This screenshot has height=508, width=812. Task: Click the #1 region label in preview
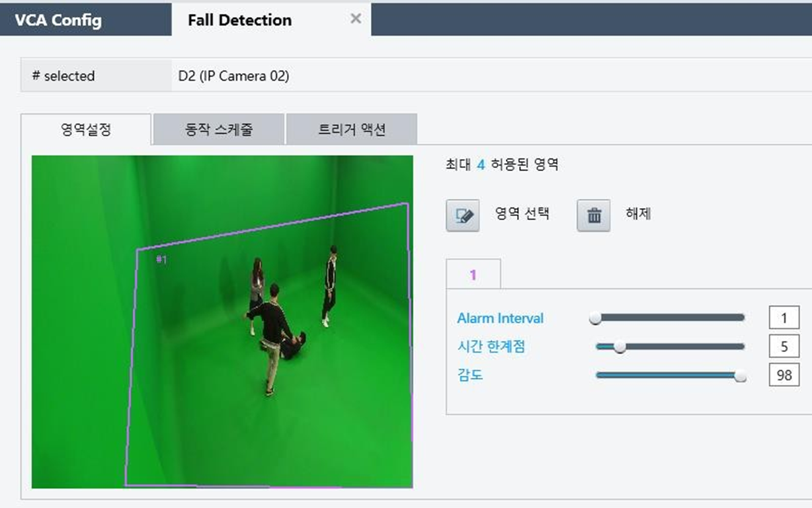pyautogui.click(x=161, y=260)
